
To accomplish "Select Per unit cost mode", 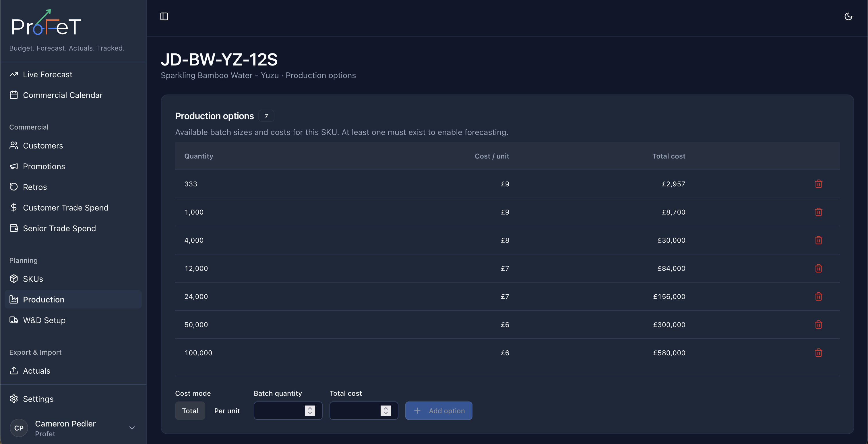I will [227, 411].
